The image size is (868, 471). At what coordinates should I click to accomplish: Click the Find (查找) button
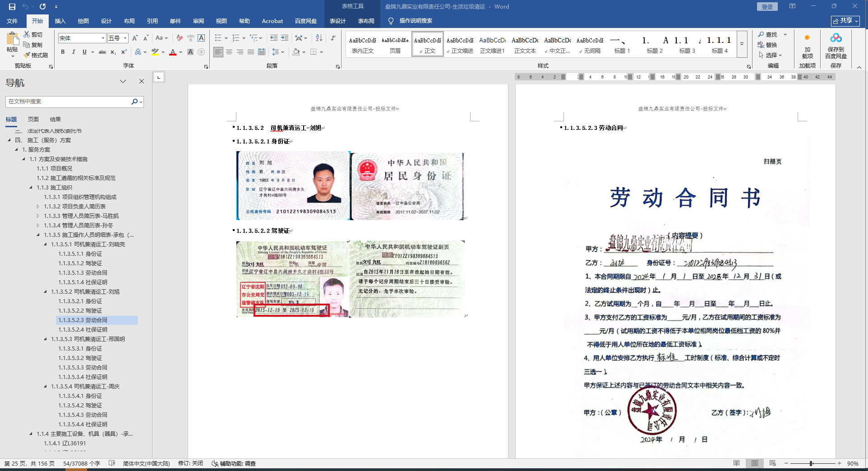tap(768, 34)
